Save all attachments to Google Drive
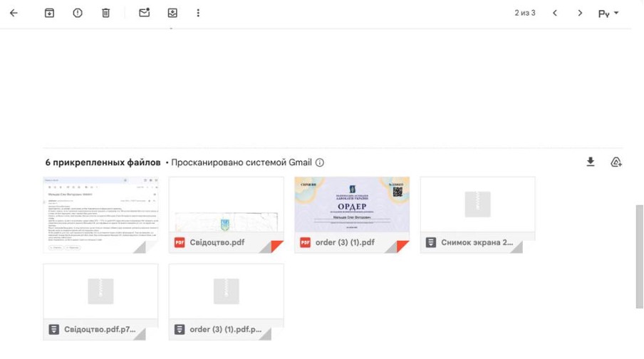644x359 pixels. point(616,162)
